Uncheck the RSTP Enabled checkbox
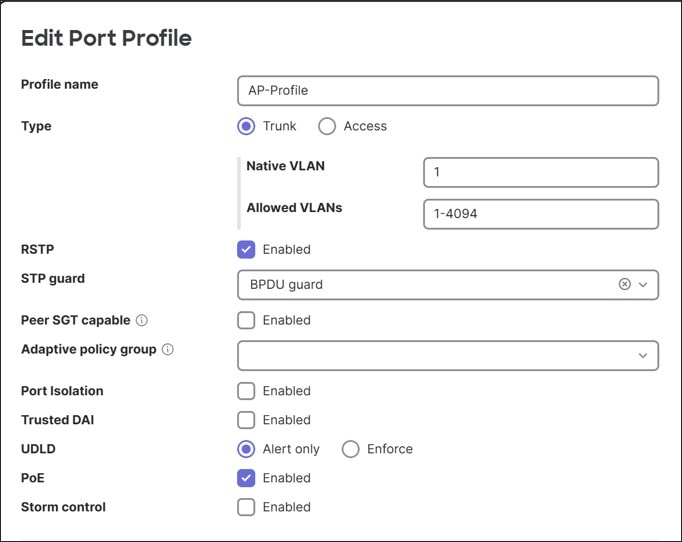 pos(246,249)
